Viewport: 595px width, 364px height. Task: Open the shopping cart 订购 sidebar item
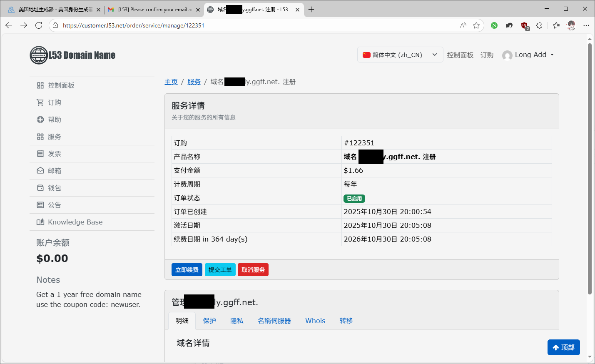coord(54,102)
